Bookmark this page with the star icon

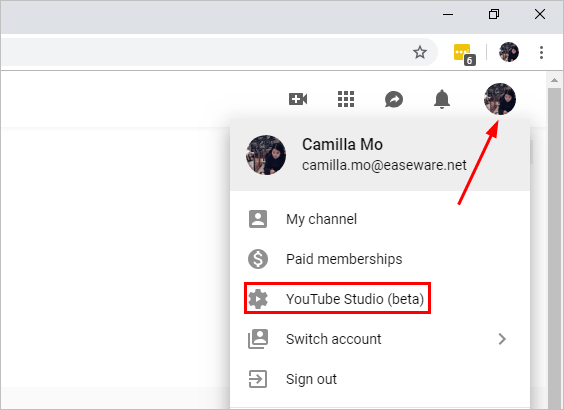[420, 53]
